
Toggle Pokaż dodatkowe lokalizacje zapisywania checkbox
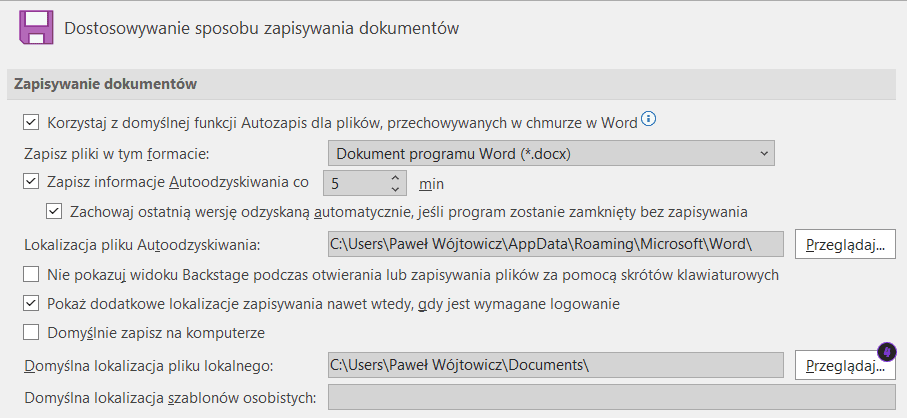coord(31,303)
